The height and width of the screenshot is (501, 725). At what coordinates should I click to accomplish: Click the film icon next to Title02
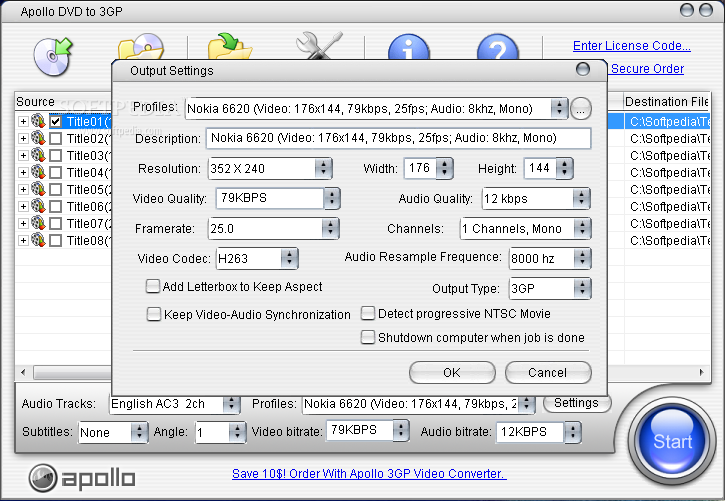(x=38, y=138)
